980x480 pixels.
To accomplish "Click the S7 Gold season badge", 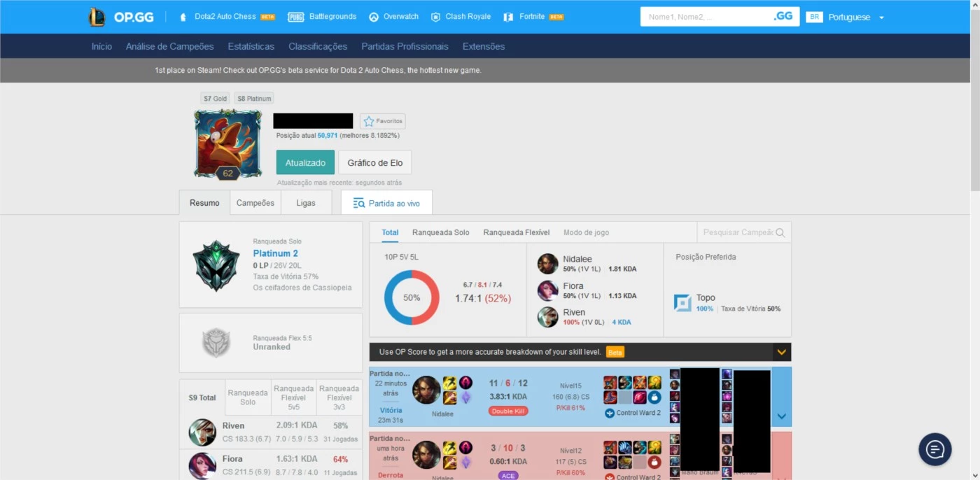I will click(216, 99).
